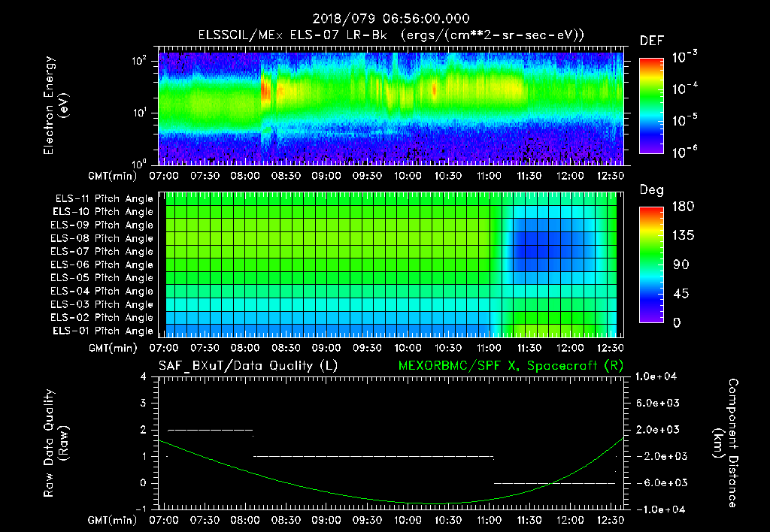Click the Electron Energy (eV) axis label
This screenshot has width=770, height=532.
coord(56,105)
